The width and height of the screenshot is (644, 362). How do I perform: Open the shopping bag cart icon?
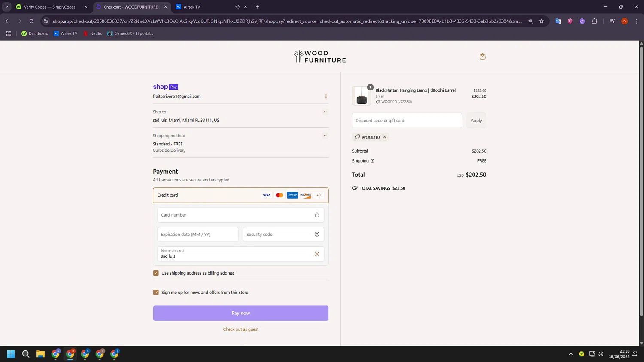pyautogui.click(x=483, y=56)
